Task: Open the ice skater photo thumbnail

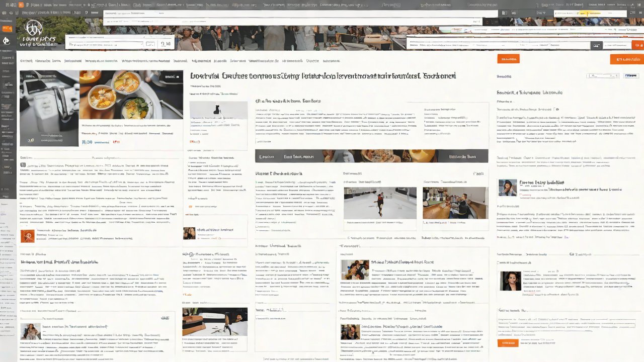Action: [380, 203]
